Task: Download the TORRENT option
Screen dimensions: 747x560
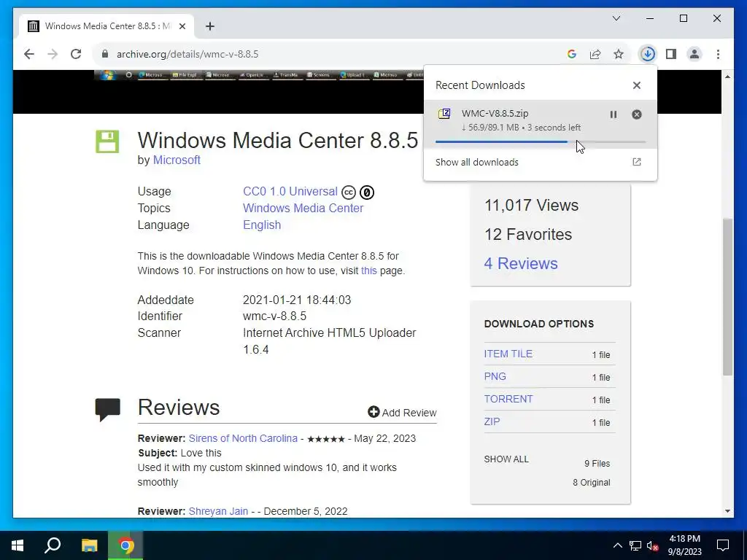Action: pos(508,399)
